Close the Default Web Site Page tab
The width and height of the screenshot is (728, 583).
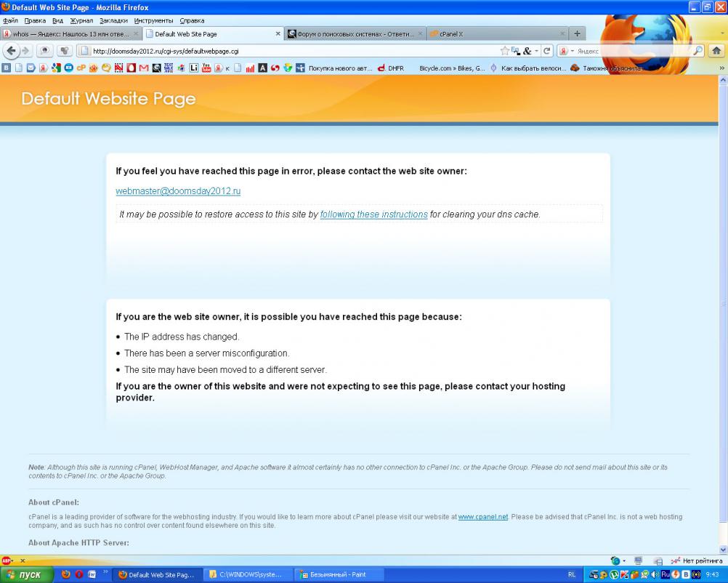click(x=278, y=34)
